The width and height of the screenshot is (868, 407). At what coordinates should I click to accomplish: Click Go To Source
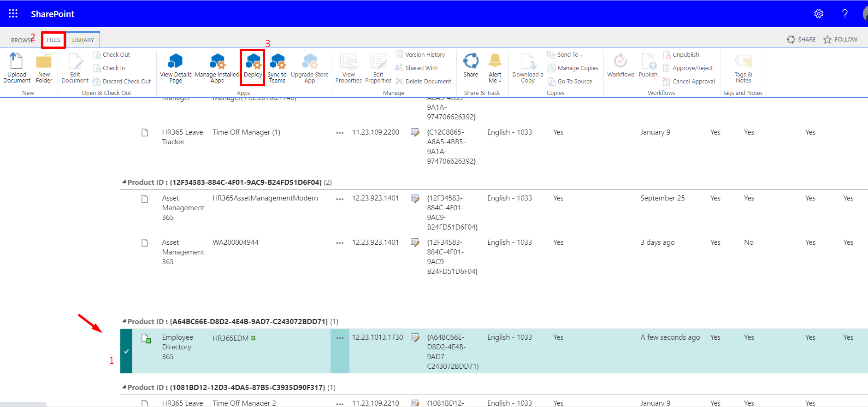(570, 81)
